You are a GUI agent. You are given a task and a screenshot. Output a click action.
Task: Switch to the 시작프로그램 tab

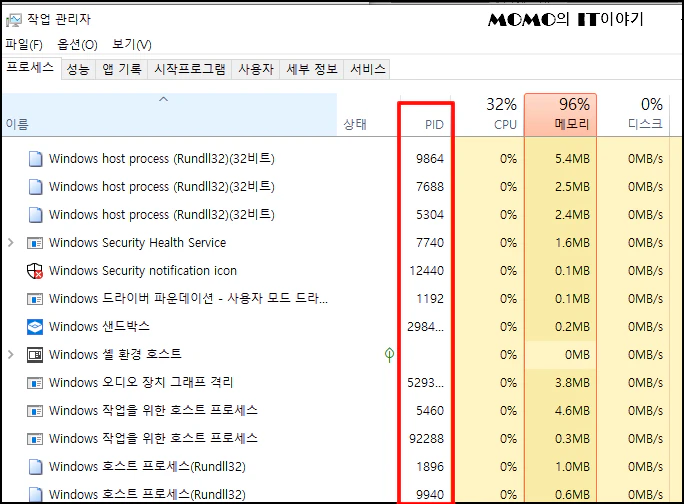190,69
